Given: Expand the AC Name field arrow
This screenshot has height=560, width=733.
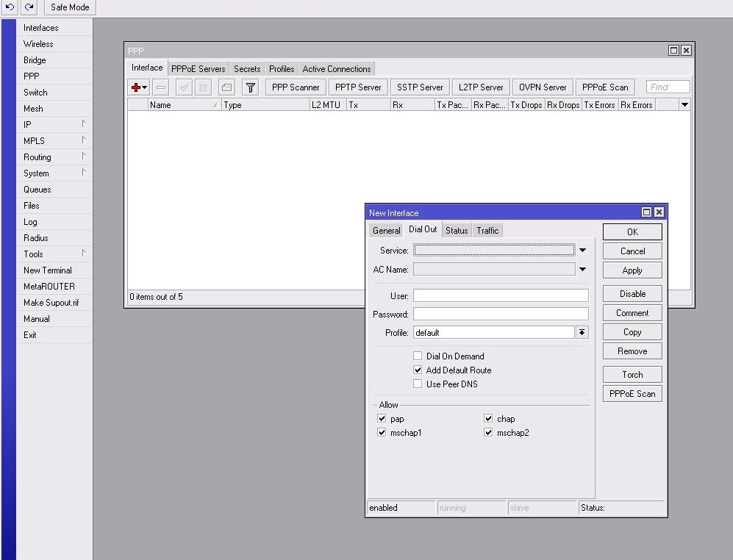Looking at the screenshot, I should click(582, 269).
